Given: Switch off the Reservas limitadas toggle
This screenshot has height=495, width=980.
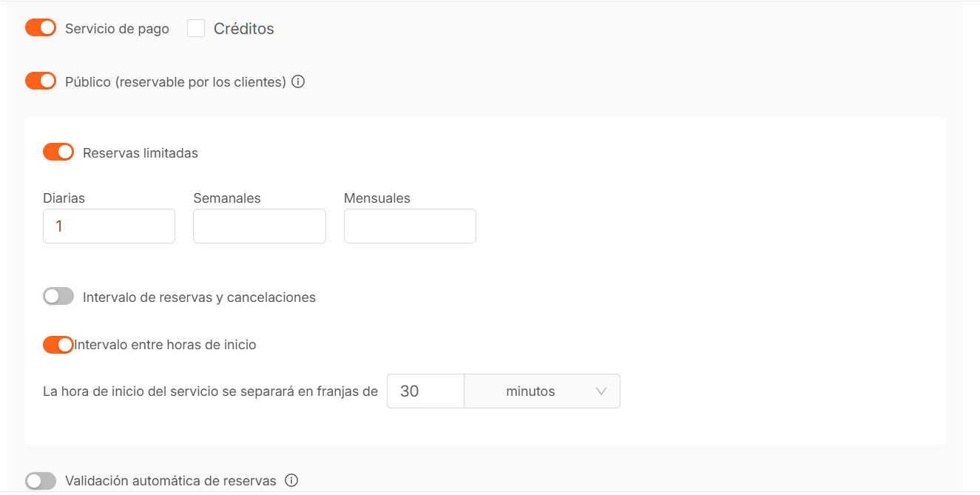Looking at the screenshot, I should point(58,152).
